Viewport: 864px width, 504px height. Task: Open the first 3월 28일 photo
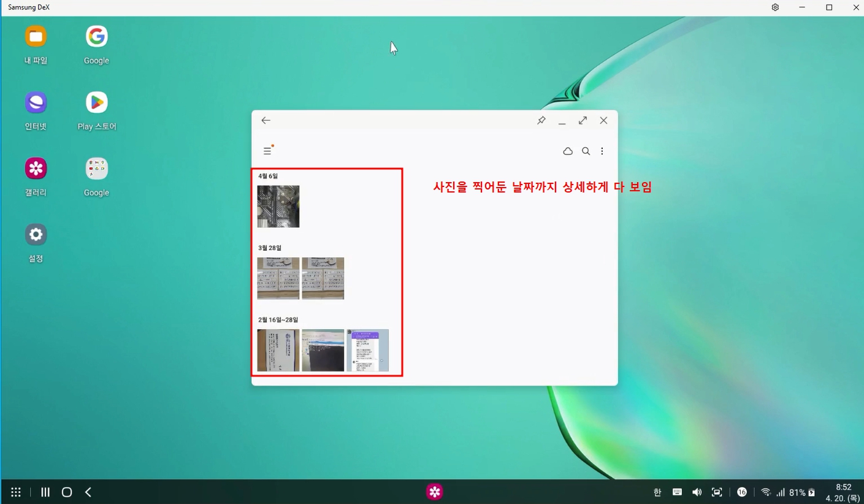point(278,278)
